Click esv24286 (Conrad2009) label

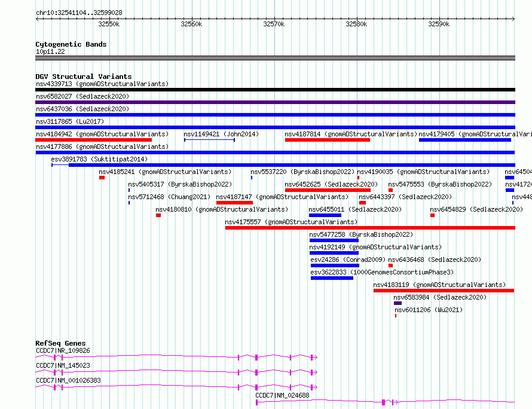click(348, 260)
